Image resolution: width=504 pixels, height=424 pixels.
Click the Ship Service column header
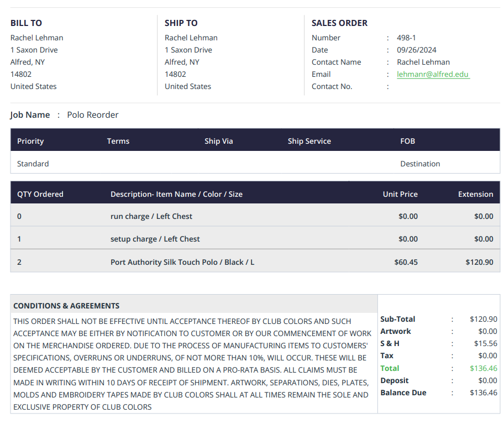point(309,141)
